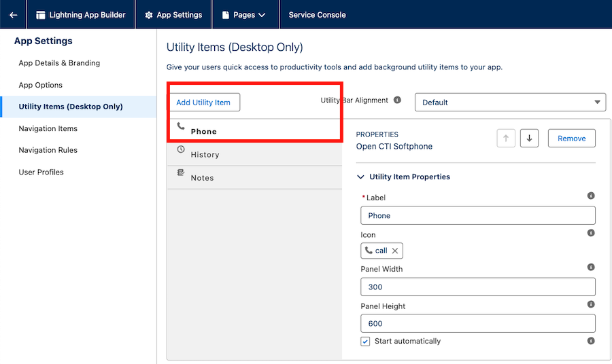
Task: Click the Remove button
Action: 571,138
